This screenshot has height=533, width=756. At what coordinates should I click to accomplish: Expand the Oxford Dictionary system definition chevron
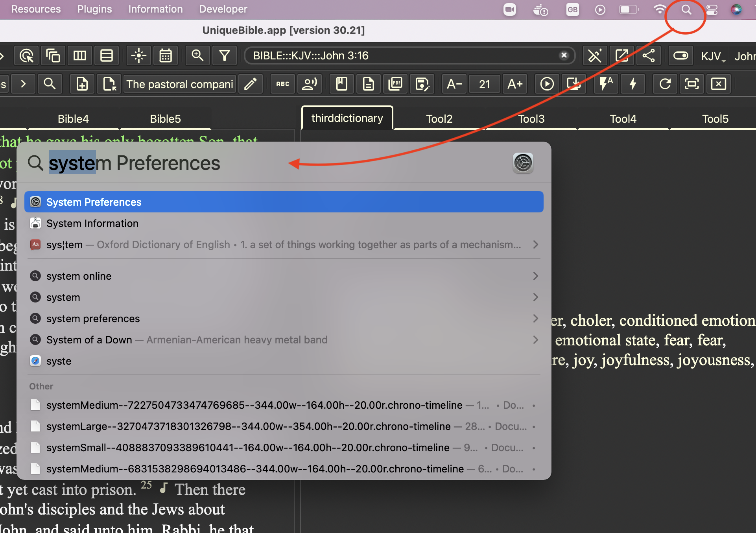tap(535, 244)
